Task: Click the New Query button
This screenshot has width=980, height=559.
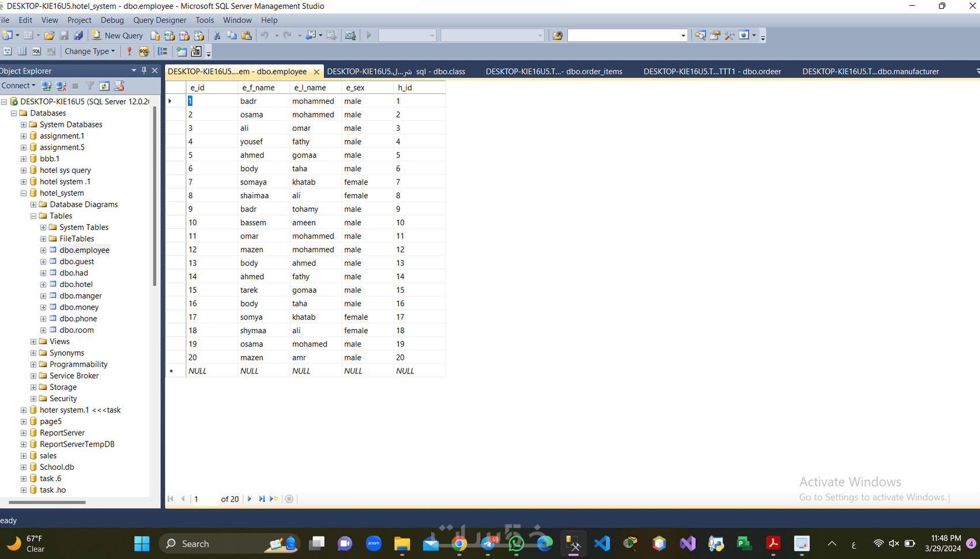Action: tap(118, 36)
